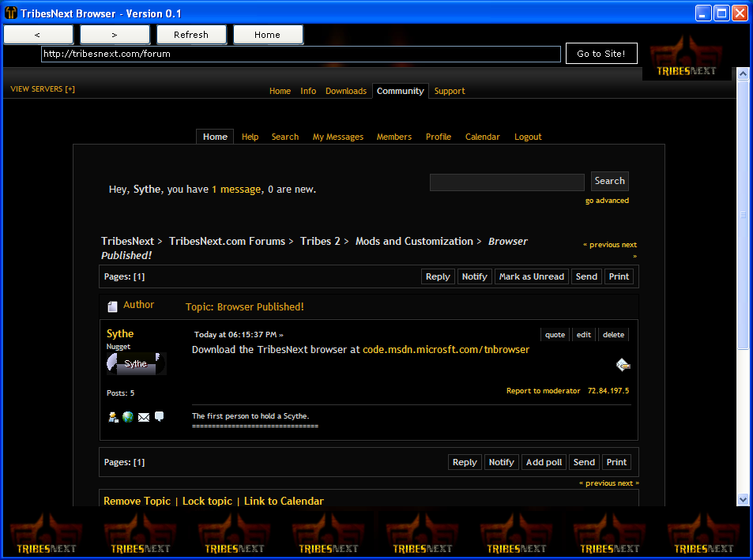Click the browser Home button
The height and width of the screenshot is (560, 753).
pos(268,35)
